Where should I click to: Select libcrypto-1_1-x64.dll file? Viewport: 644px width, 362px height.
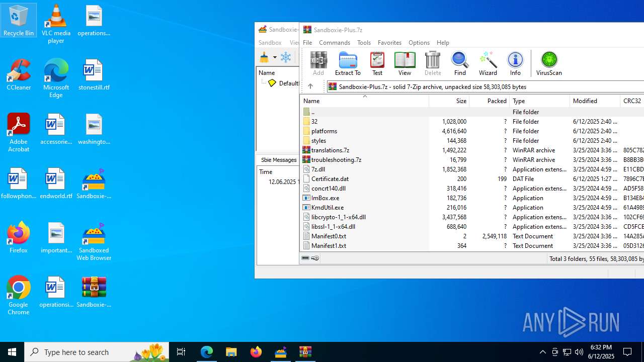(x=472, y=217)
